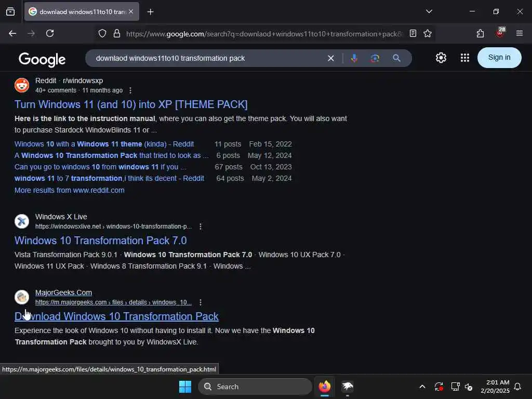This screenshot has width=532, height=399.
Task: View site security lock icon
Action: point(117,34)
